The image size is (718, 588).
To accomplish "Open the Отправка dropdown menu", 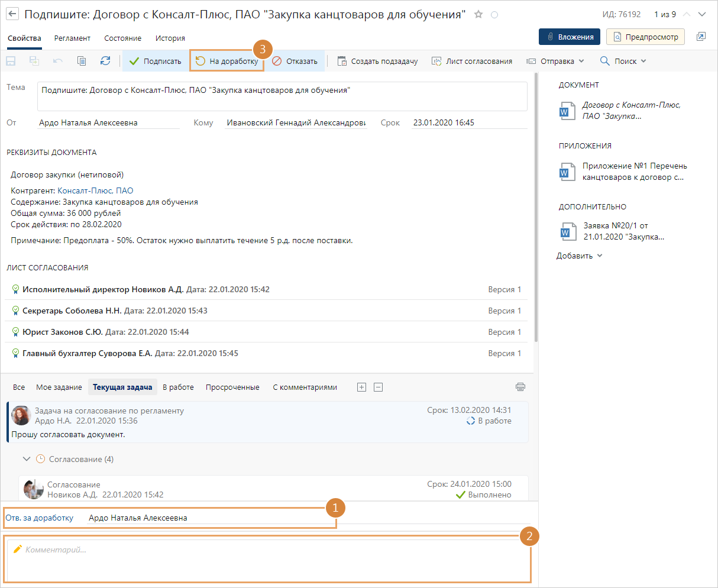I will [555, 61].
